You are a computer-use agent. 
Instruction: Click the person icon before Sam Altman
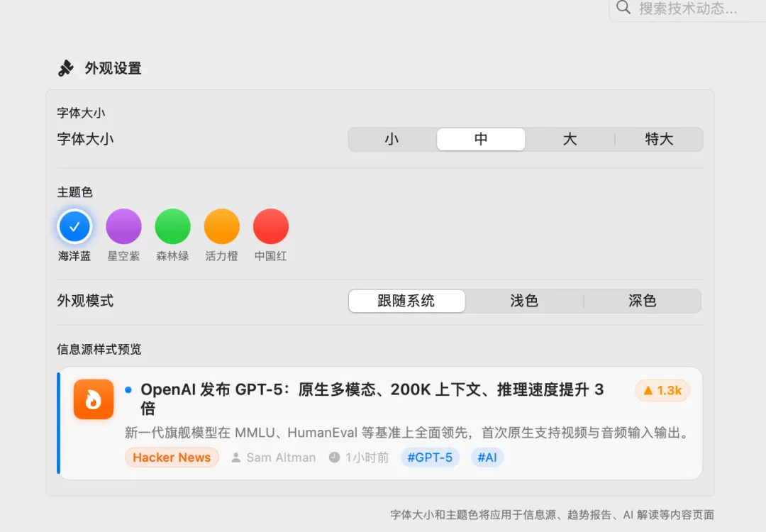(236, 458)
